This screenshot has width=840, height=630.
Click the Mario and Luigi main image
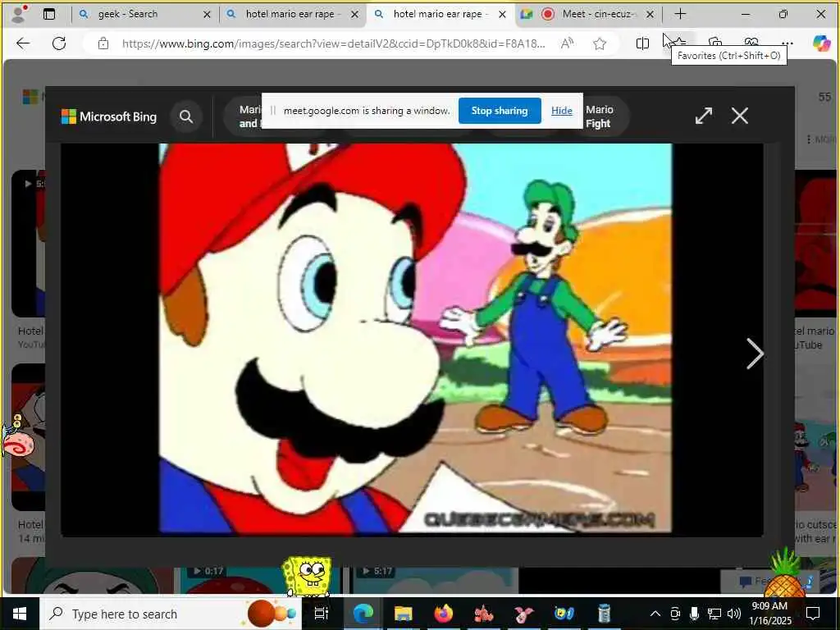point(415,339)
